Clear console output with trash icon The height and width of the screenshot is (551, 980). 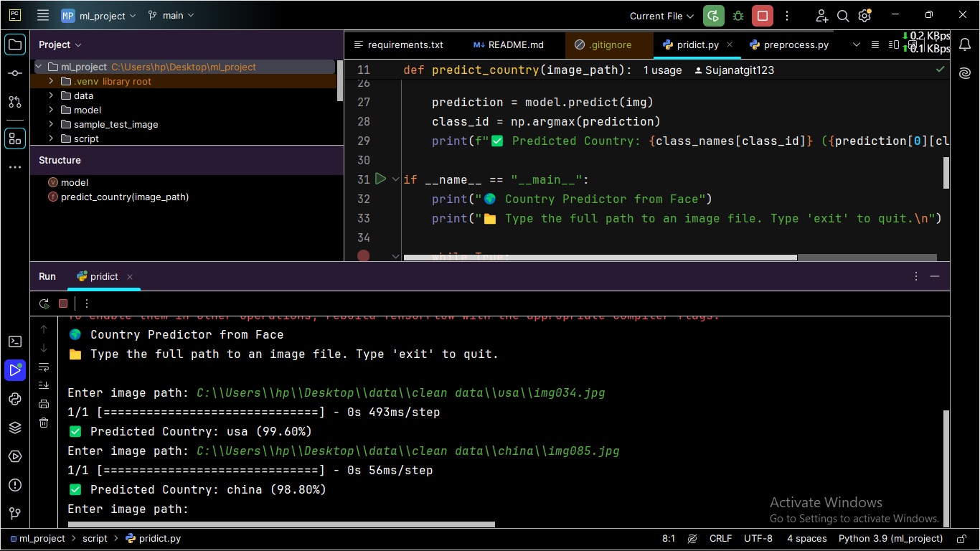[44, 423]
